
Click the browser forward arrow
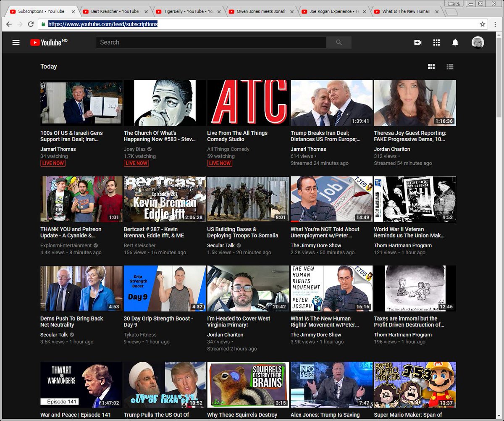[x=20, y=24]
